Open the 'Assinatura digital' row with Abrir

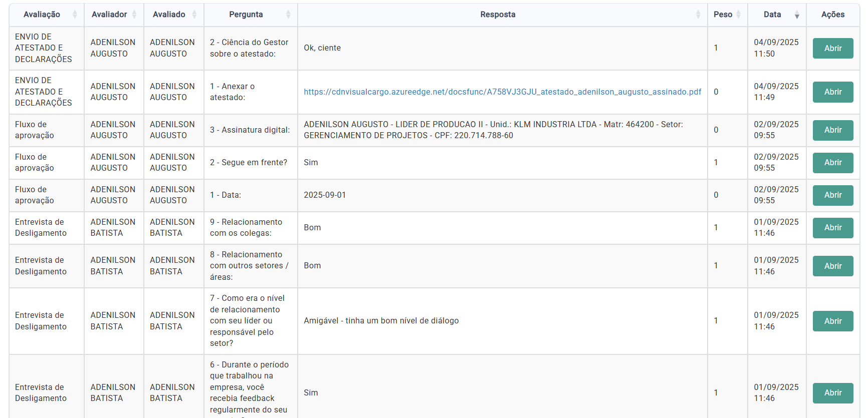tap(832, 130)
